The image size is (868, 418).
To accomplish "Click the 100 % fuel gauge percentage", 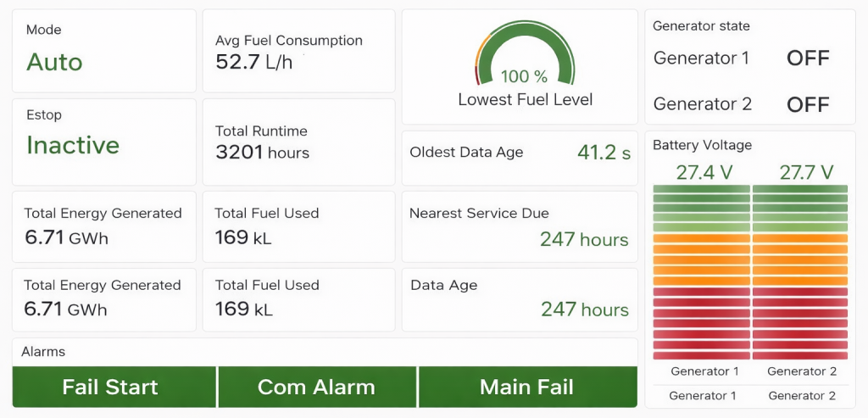I will point(525,77).
